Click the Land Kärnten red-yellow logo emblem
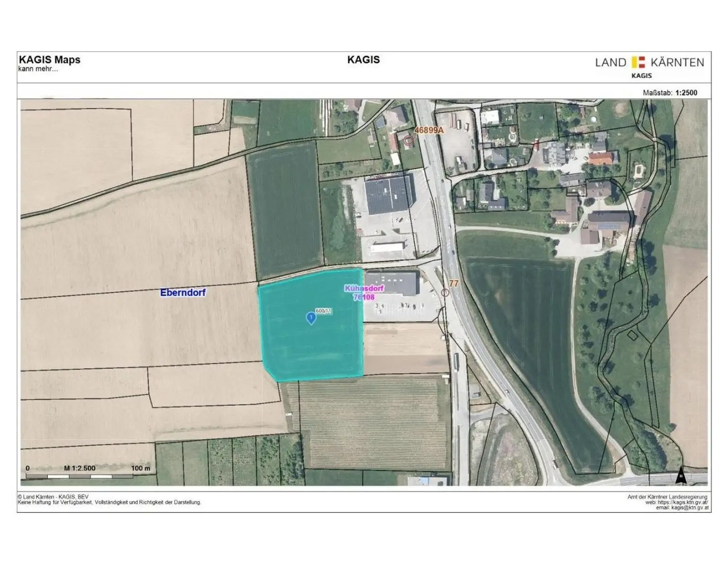 [x=638, y=62]
